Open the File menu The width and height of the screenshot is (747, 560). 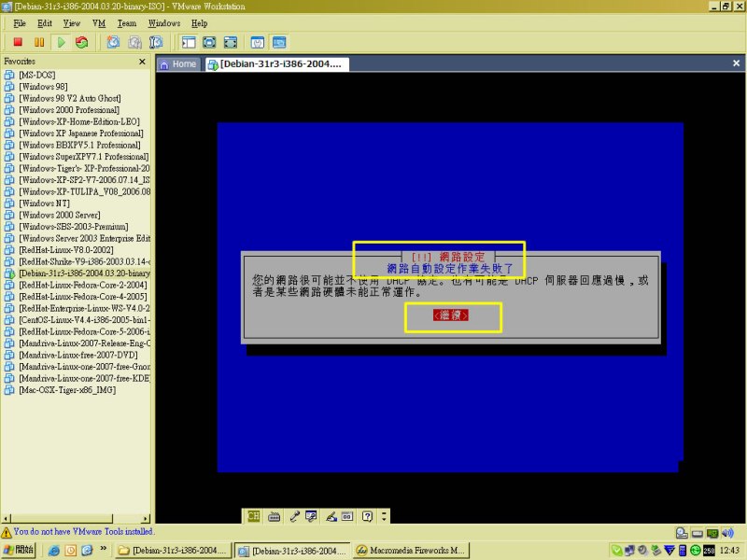pyautogui.click(x=20, y=23)
